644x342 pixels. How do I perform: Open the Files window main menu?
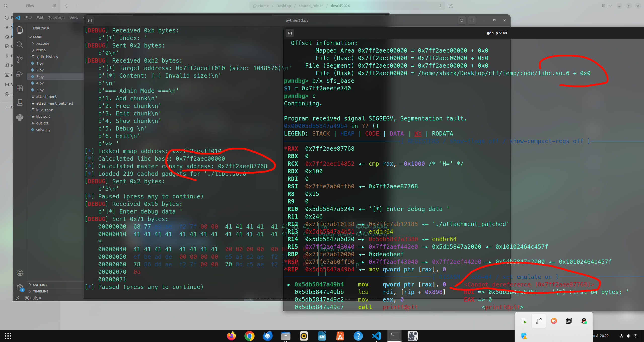click(55, 6)
